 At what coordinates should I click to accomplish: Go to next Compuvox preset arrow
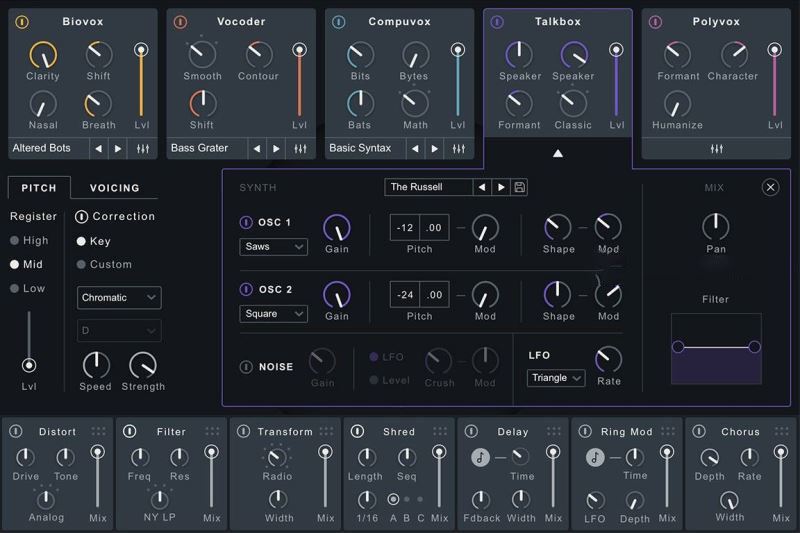[434, 149]
